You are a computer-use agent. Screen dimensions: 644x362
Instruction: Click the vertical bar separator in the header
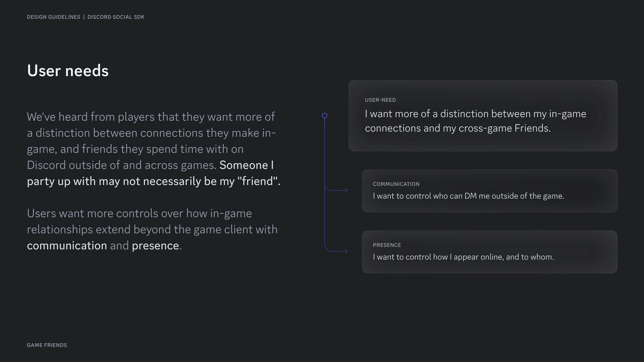84,17
